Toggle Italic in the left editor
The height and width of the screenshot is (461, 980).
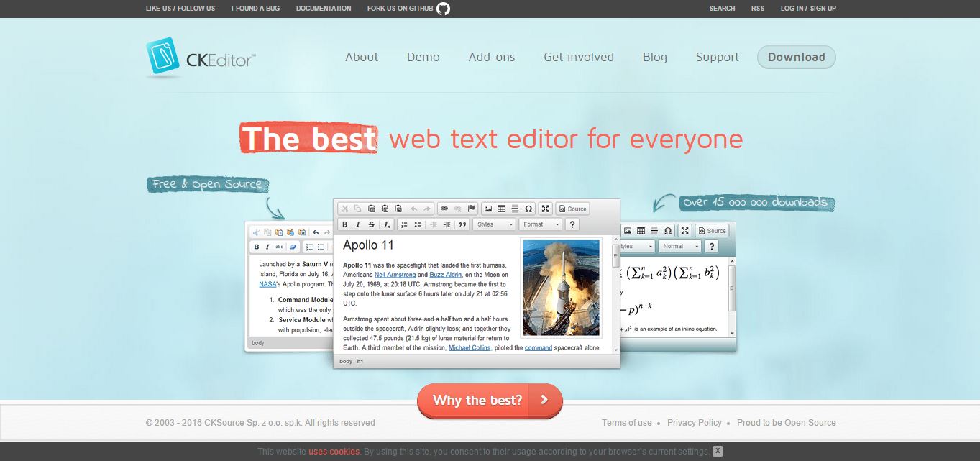pos(267,247)
